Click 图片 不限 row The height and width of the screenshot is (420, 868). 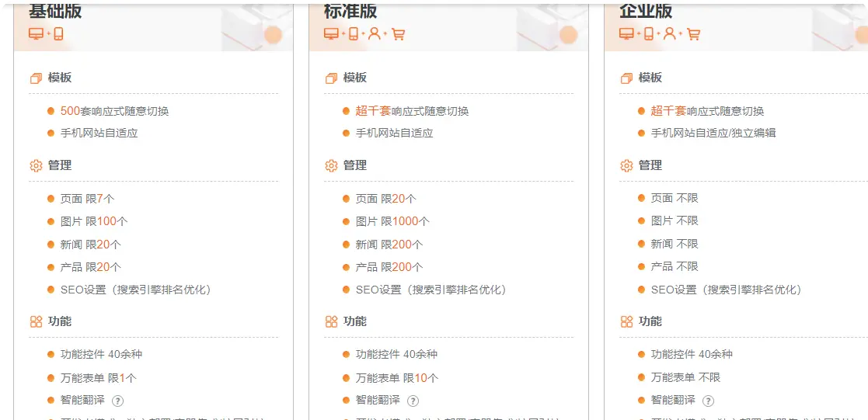point(675,221)
